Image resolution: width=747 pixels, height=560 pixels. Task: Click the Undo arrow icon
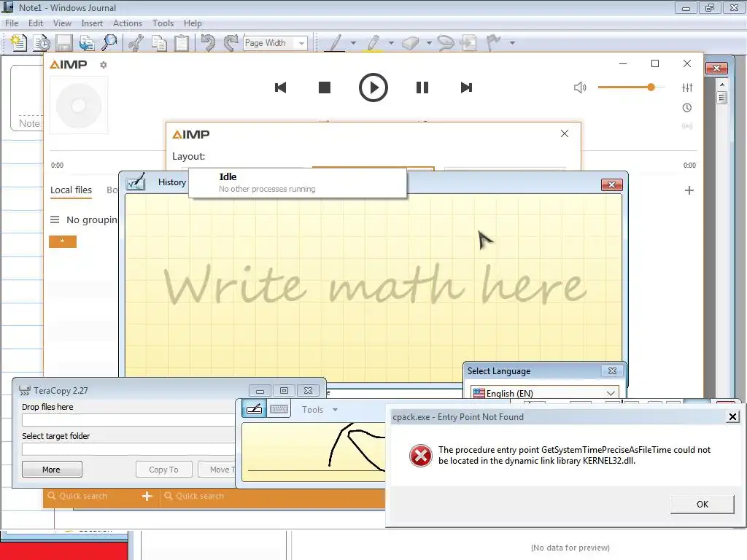click(208, 43)
